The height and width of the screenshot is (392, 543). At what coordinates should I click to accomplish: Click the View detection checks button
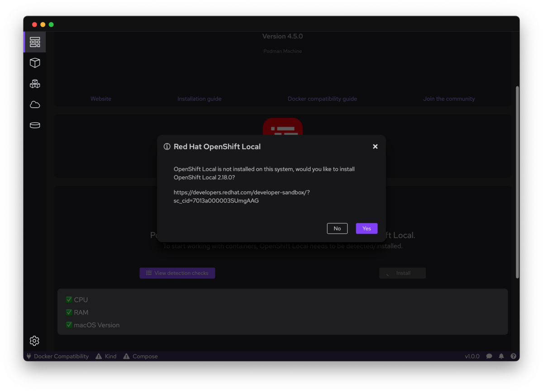(177, 273)
